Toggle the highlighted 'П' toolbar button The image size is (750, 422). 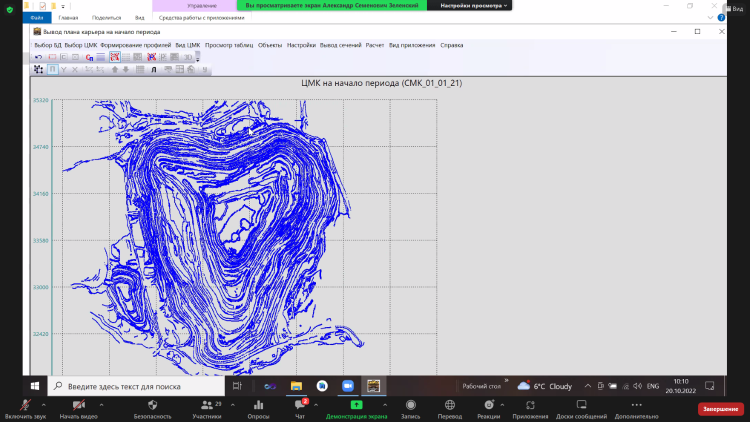coord(53,70)
